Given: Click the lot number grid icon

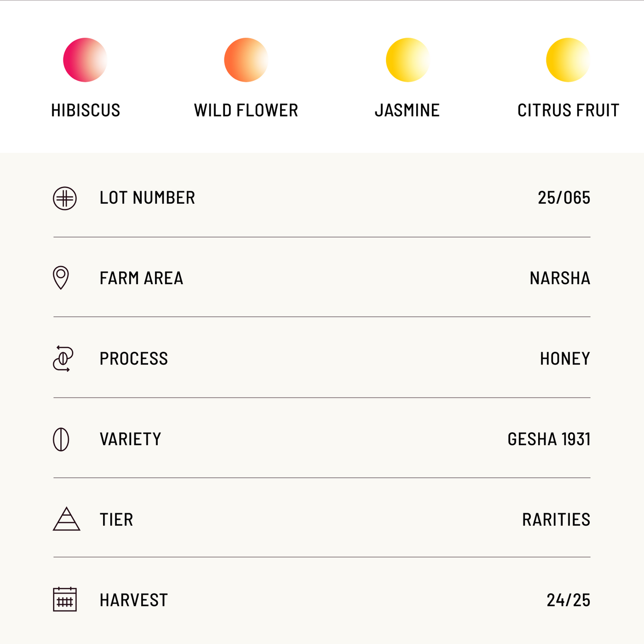Looking at the screenshot, I should tap(65, 198).
